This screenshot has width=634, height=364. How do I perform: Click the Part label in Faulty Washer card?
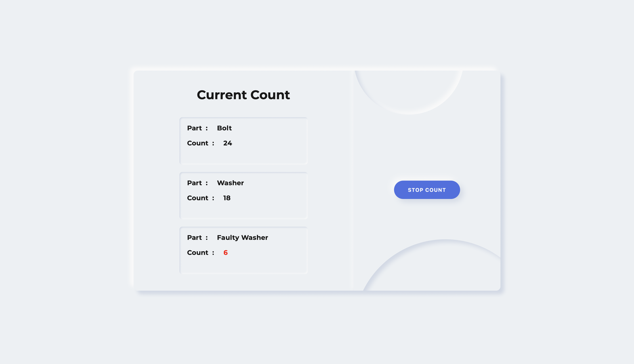[195, 237]
